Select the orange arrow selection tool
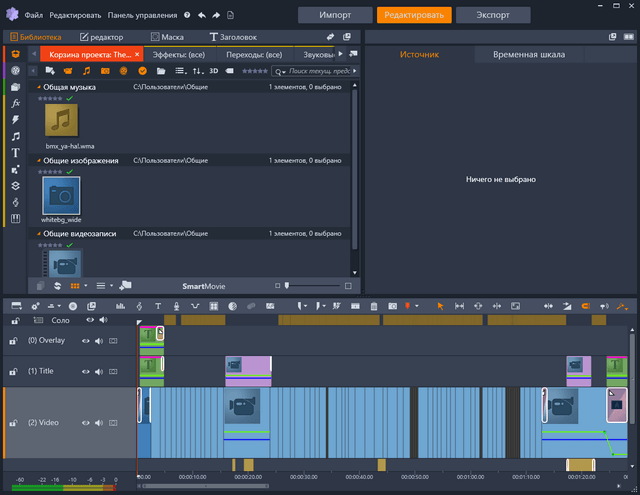This screenshot has height=495, width=640. tap(441, 305)
